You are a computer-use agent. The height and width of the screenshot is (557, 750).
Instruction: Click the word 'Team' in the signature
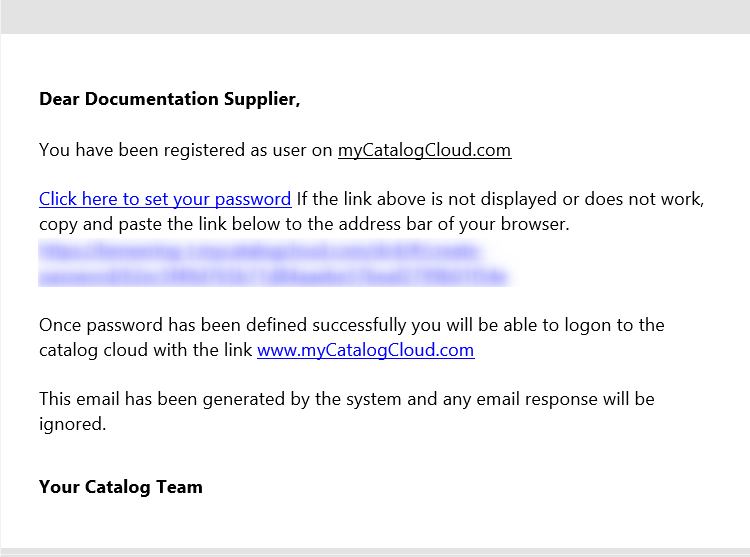180,487
